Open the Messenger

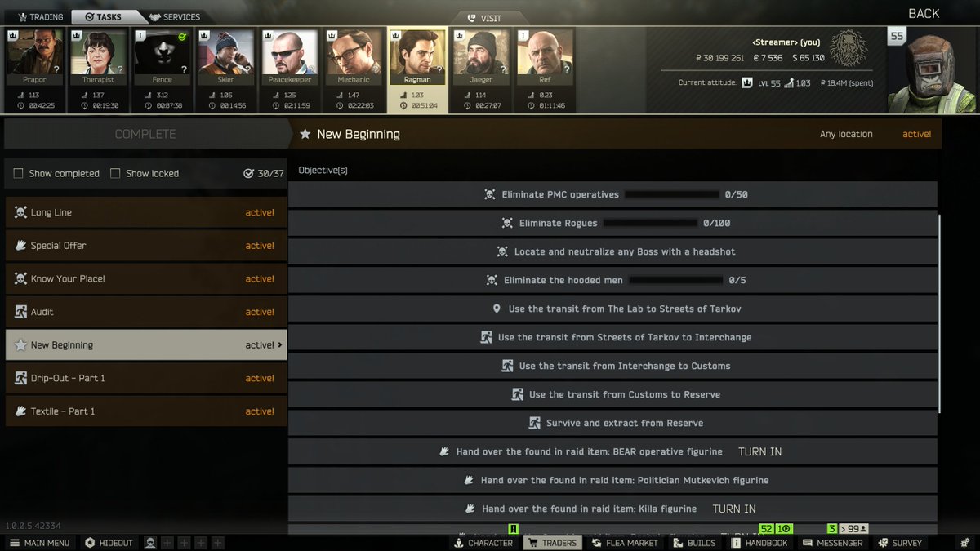832,543
